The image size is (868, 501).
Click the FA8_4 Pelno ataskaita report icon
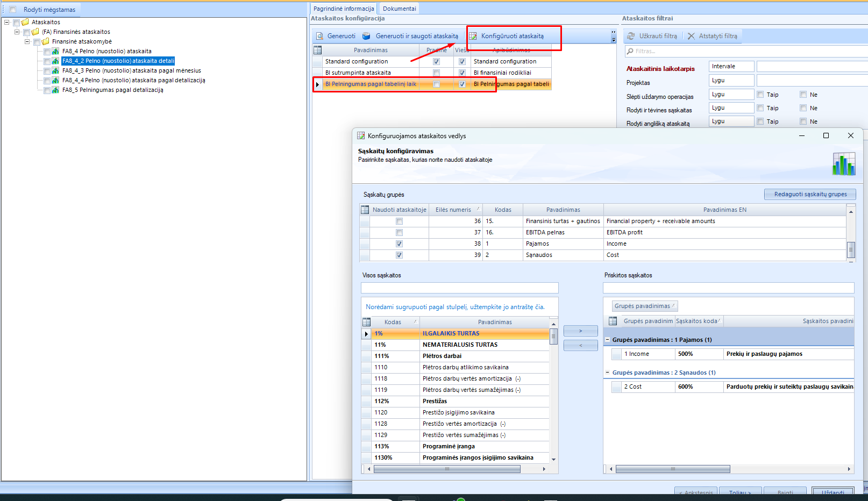click(55, 52)
